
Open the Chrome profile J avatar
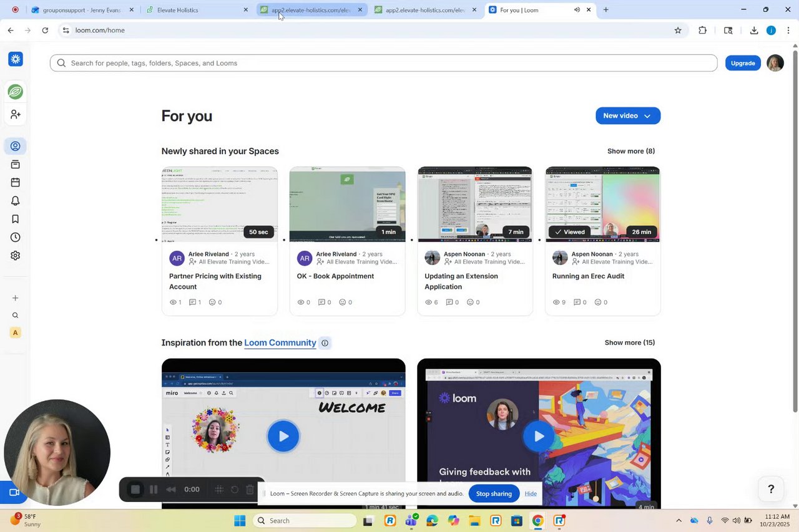(x=772, y=30)
